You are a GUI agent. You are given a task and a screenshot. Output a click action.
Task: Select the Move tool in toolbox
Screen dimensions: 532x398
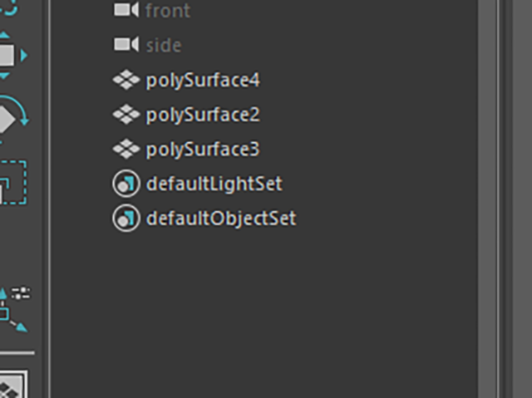coord(8,55)
